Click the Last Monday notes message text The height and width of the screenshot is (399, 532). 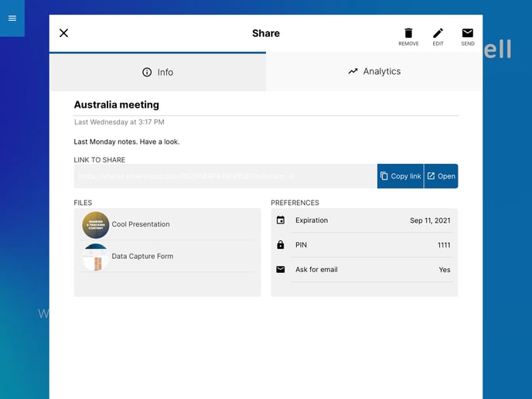(127, 142)
